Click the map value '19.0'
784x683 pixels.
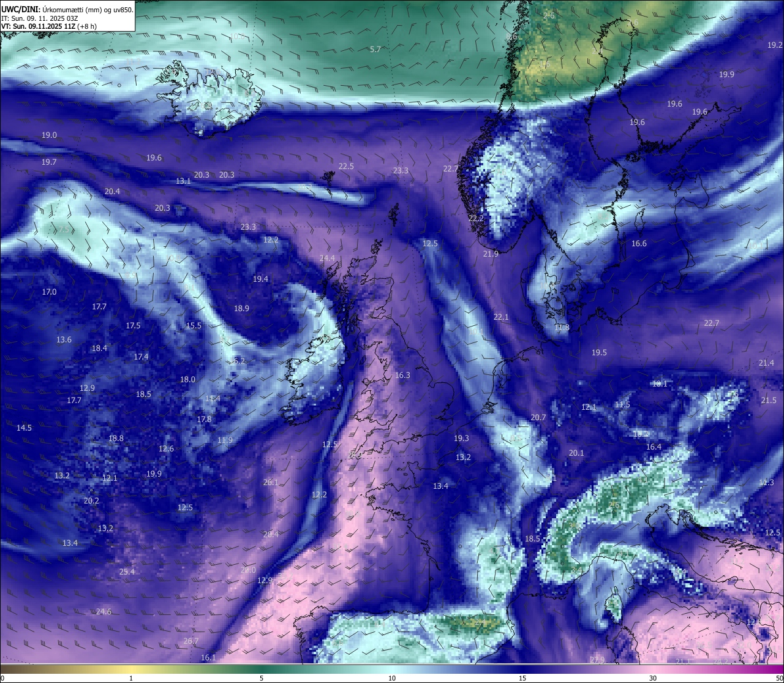[49, 135]
